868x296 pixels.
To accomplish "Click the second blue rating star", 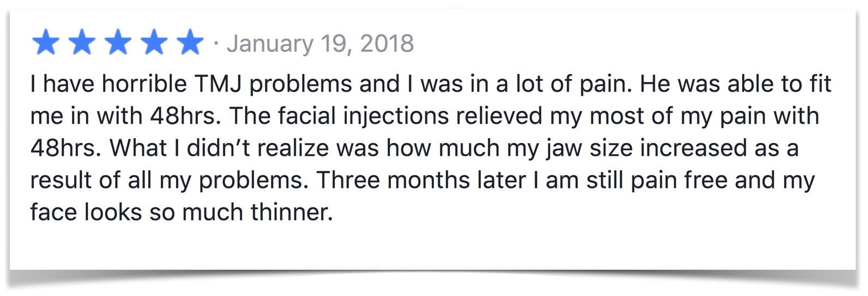I will (x=82, y=43).
